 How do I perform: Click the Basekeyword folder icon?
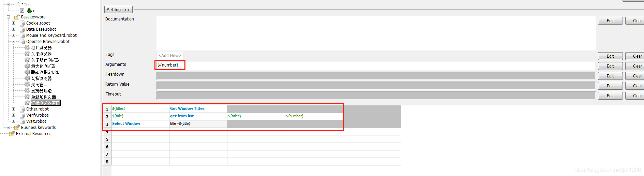[x=17, y=17]
